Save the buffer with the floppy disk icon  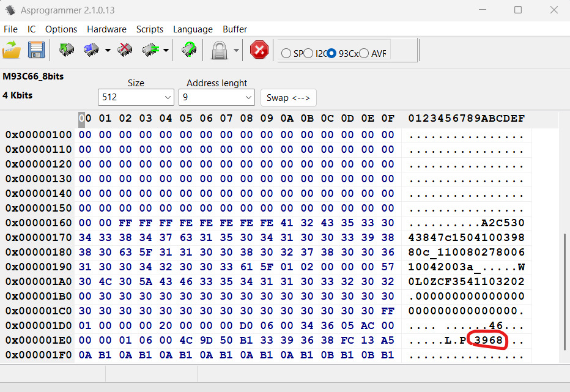point(36,50)
